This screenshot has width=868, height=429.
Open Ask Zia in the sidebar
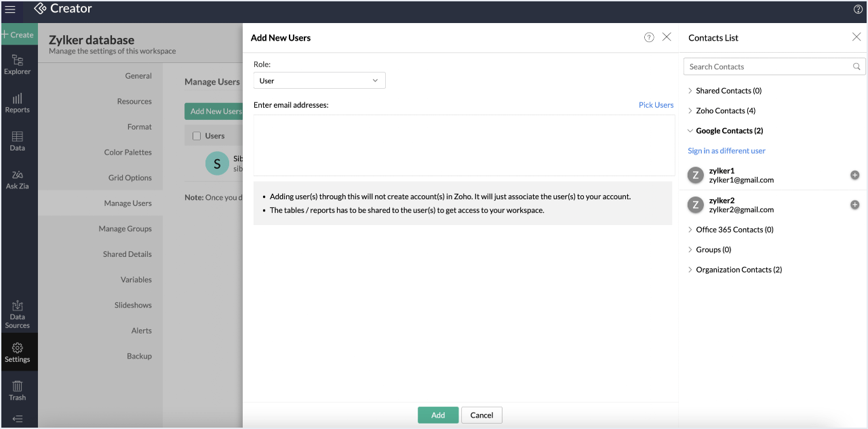click(18, 179)
